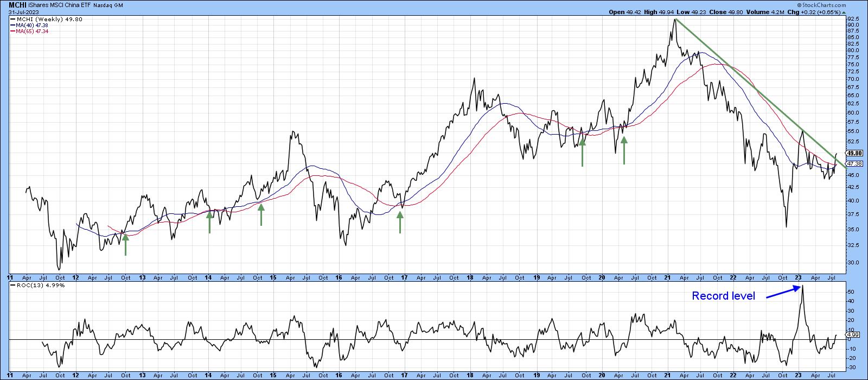This screenshot has width=868, height=380.
Task: Click the blue arrow beside Record level
Action: click(x=783, y=292)
